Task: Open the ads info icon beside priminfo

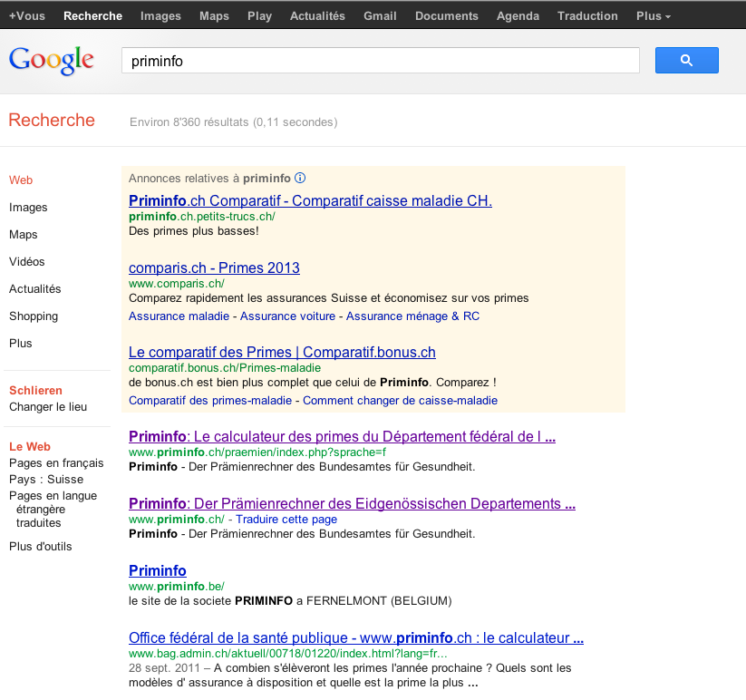Action: [300, 178]
